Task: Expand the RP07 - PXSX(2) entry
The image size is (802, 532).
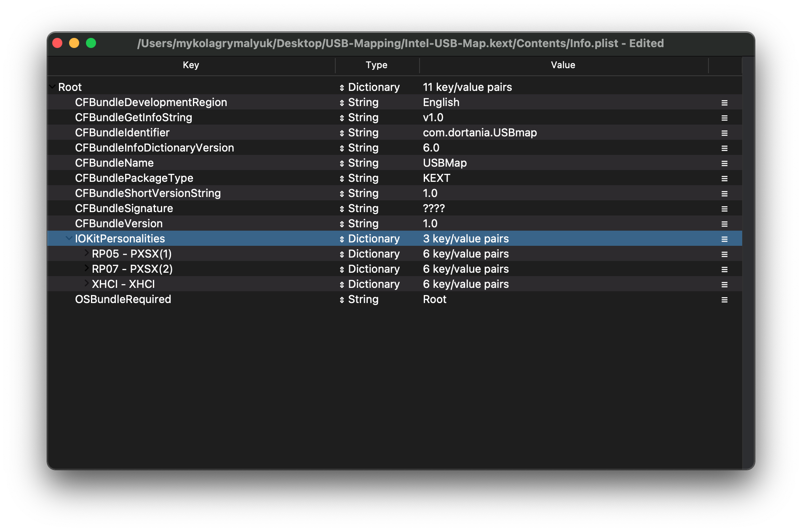Action: click(x=86, y=268)
